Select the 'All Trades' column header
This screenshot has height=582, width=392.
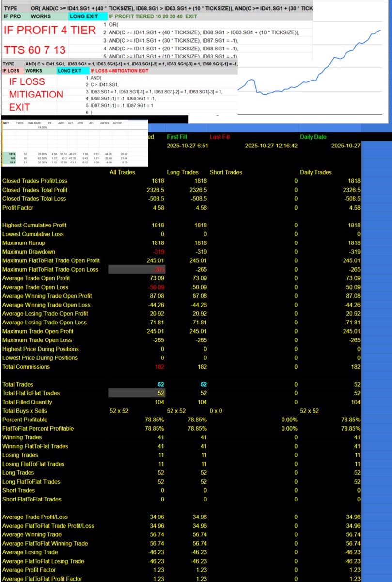[123, 172]
